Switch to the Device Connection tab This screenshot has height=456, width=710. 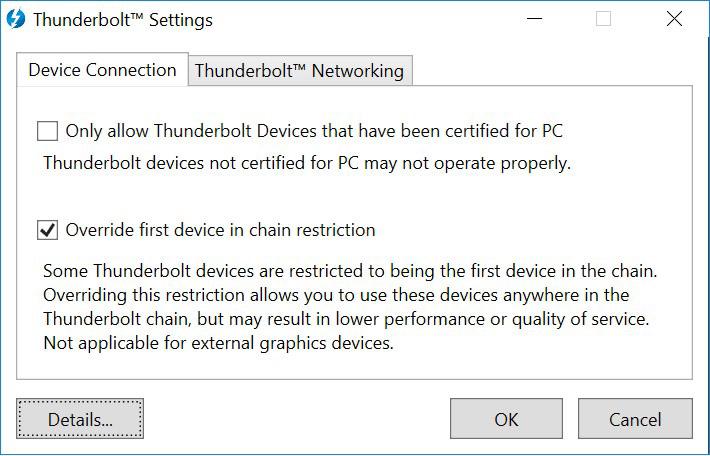[102, 70]
